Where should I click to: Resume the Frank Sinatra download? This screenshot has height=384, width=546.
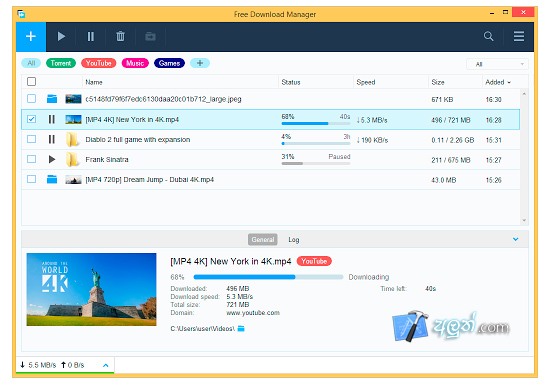[52, 159]
